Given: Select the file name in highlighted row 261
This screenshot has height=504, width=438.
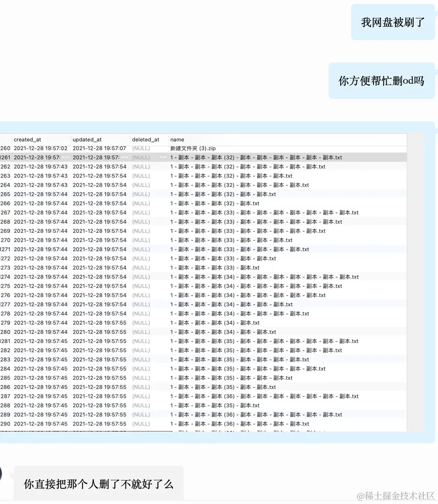Looking at the screenshot, I should click(256, 158).
